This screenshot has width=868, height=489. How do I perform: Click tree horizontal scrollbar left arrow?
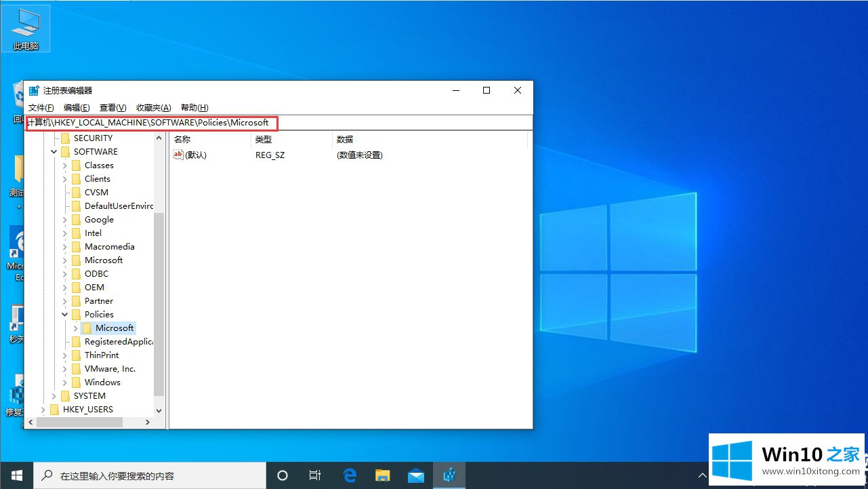pos(30,422)
